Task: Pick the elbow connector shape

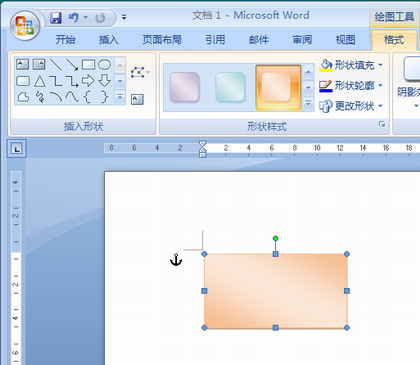Action: pyautogui.click(x=55, y=81)
